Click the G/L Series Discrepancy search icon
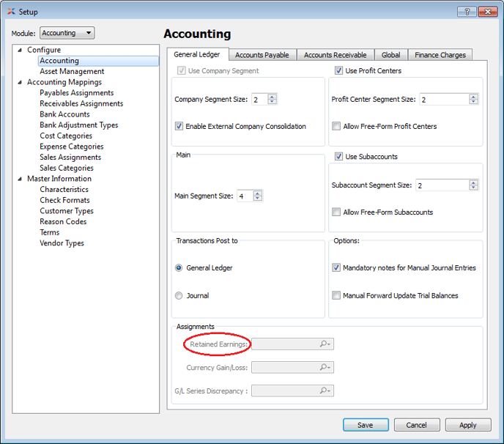This screenshot has height=444, width=504. click(325, 391)
